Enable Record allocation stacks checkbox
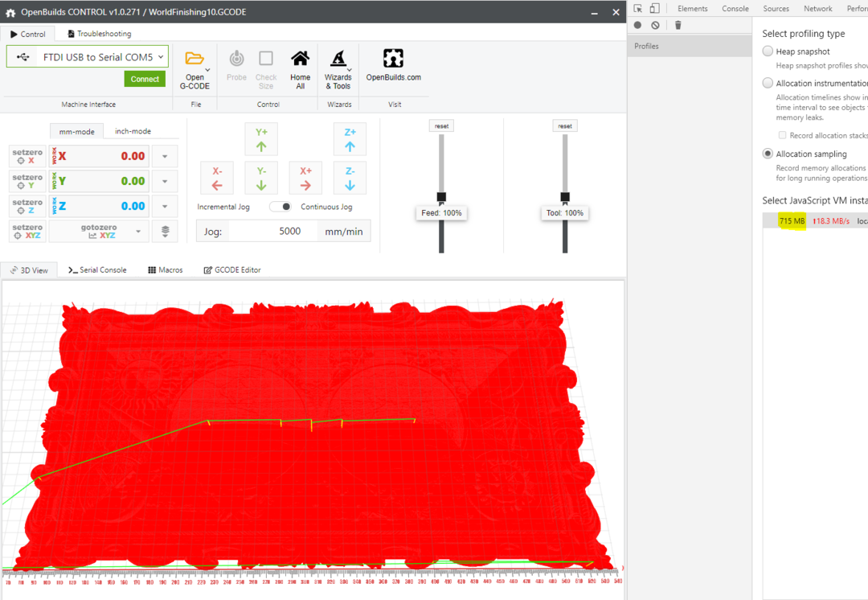Image resolution: width=868 pixels, height=600 pixels. click(x=783, y=135)
